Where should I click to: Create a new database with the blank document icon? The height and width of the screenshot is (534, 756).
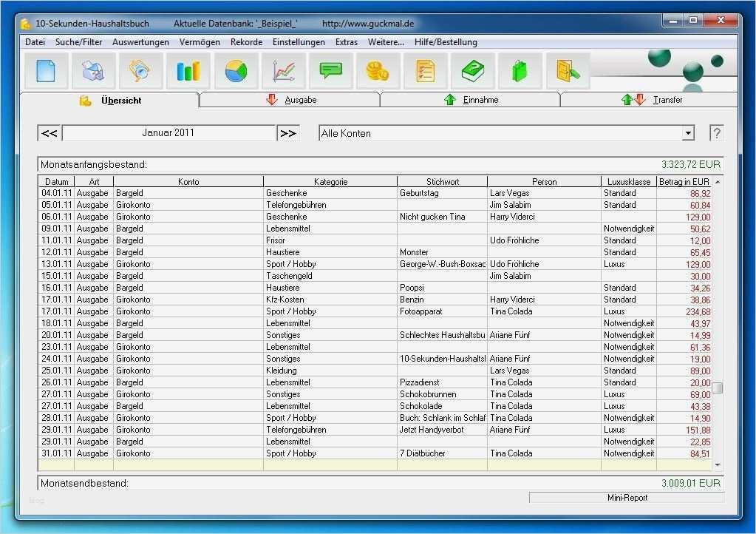pyautogui.click(x=46, y=70)
